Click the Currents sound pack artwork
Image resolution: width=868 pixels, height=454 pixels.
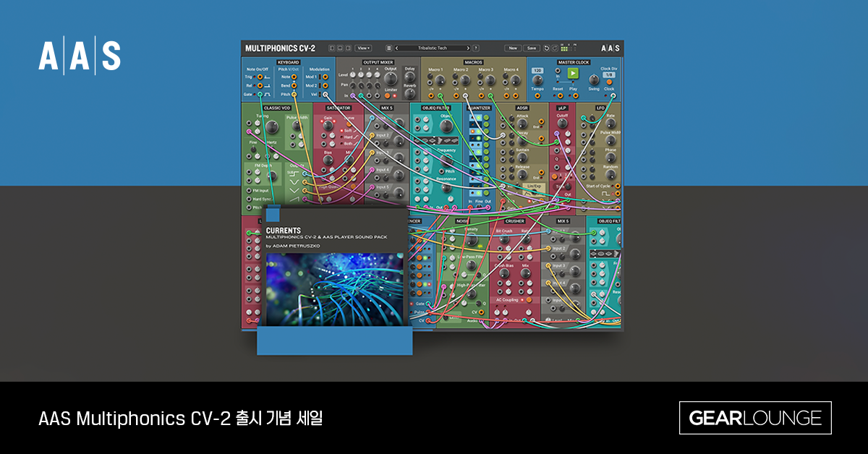click(x=335, y=289)
